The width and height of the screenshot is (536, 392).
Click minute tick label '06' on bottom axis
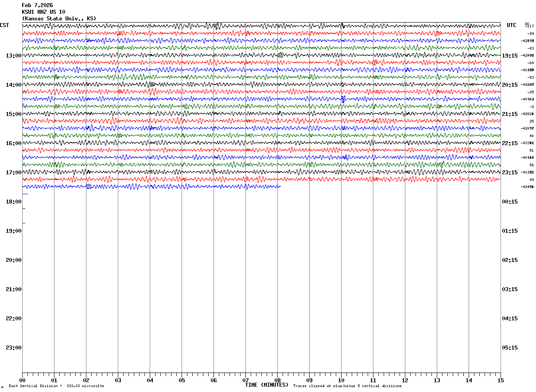click(x=214, y=380)
